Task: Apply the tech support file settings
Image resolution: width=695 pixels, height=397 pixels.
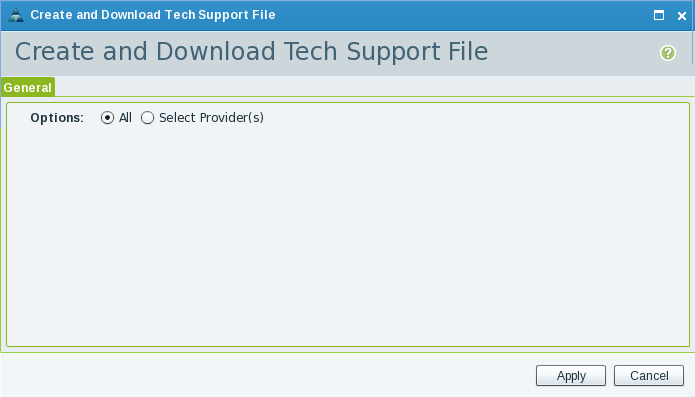Action: click(570, 376)
